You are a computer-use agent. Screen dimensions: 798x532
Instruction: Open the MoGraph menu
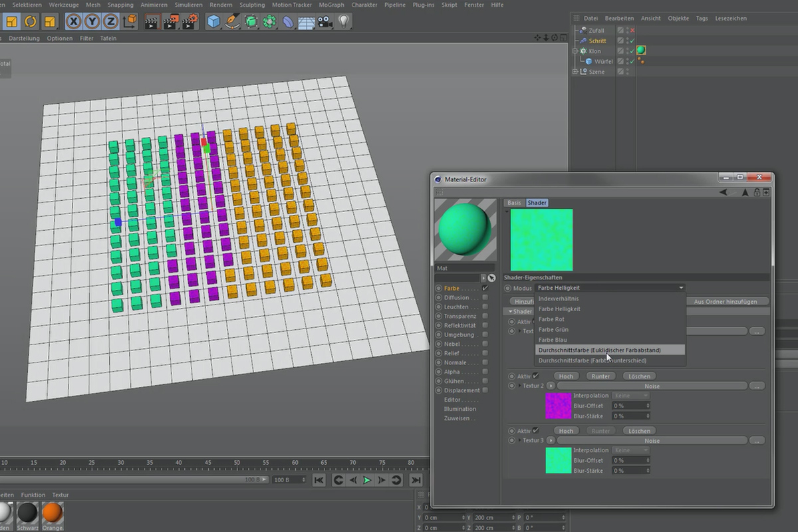pos(331,5)
